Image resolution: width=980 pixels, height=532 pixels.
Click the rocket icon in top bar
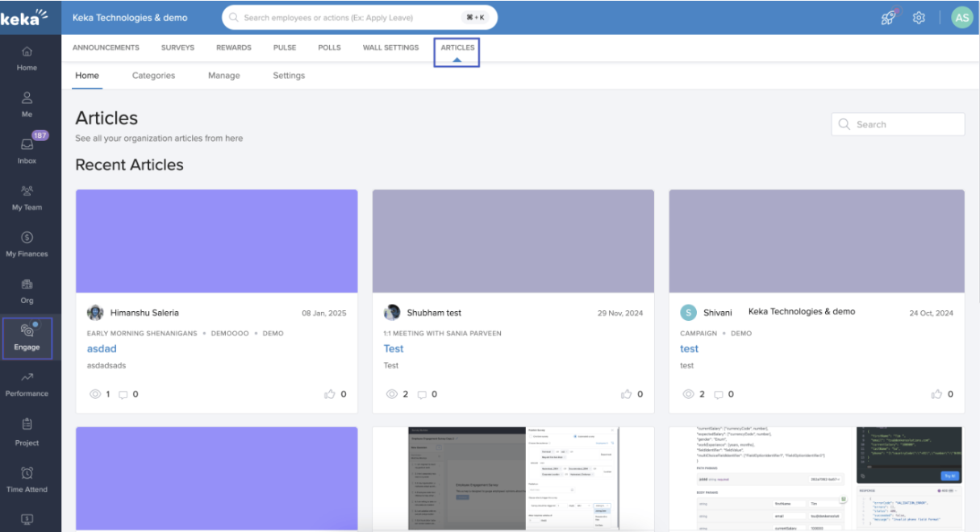point(888,18)
